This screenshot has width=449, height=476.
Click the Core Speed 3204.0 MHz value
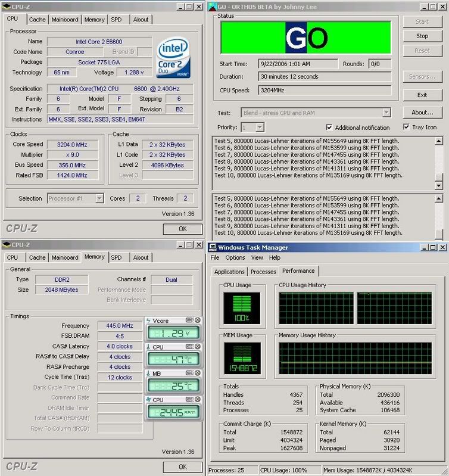tap(72, 145)
